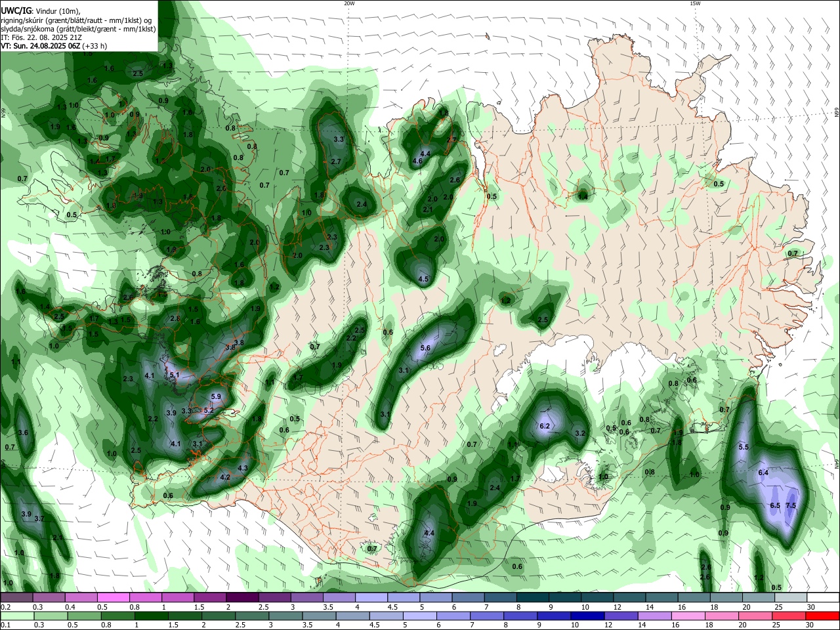This screenshot has height=630, width=840.
Task: Select the 5.6 precipitation value in central Iceland
Action: pyautogui.click(x=425, y=348)
